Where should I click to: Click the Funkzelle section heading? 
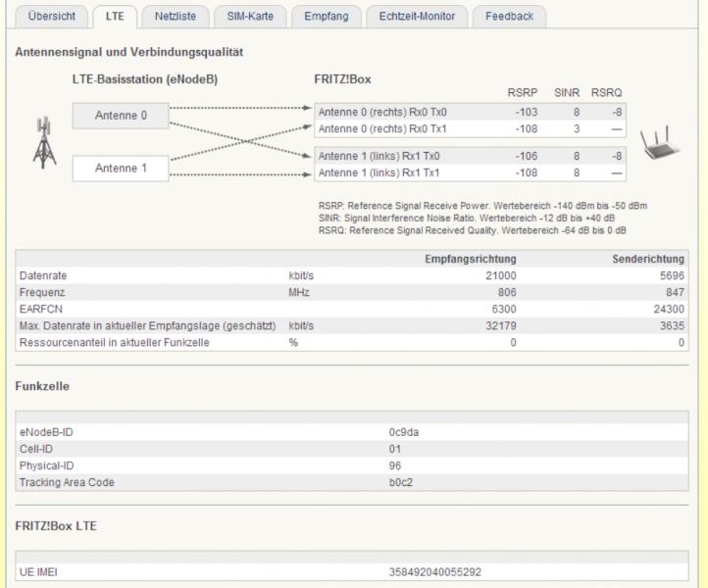(x=42, y=386)
